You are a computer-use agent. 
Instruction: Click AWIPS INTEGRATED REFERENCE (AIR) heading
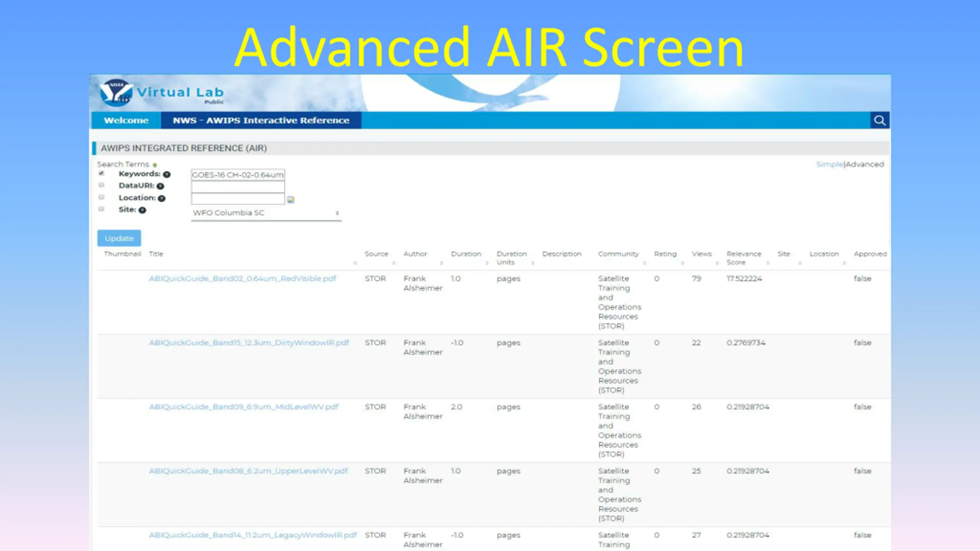coord(184,148)
